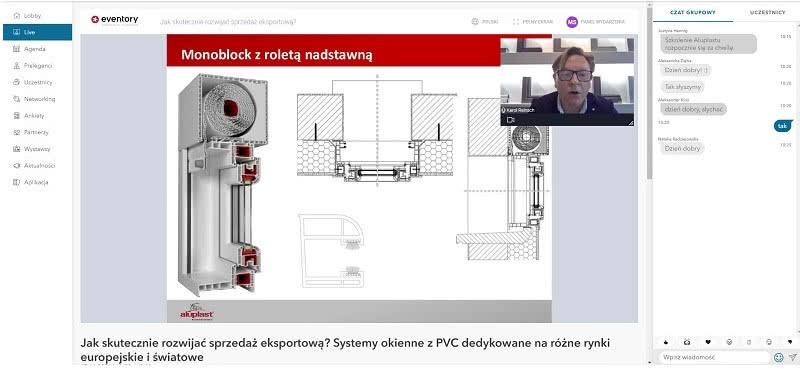Open the Aktualności megaphone icon

point(16,165)
